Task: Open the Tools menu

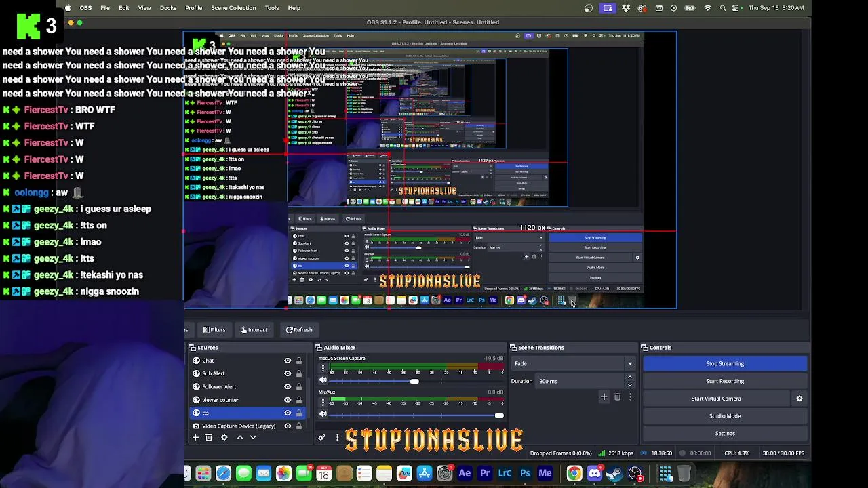Action: 272,8
